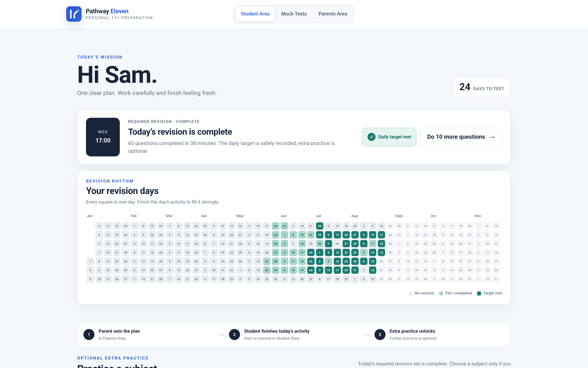Screen dimensions: 588x368
Task: Select the August 19 target-met day square
Action: coord(381,253)
